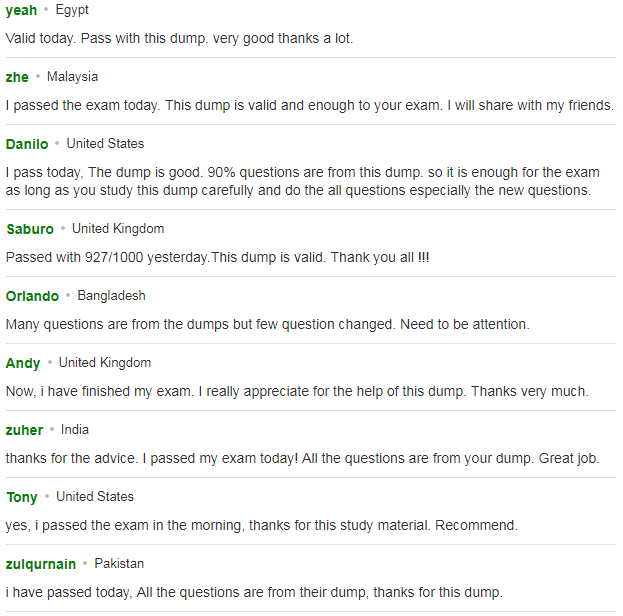Open Tony's reviewer name
This screenshot has width=623, height=616.
click(22, 497)
